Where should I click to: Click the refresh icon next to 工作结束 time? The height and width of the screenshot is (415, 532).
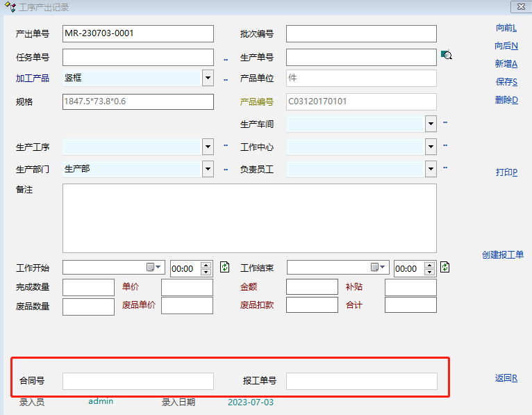445,267
